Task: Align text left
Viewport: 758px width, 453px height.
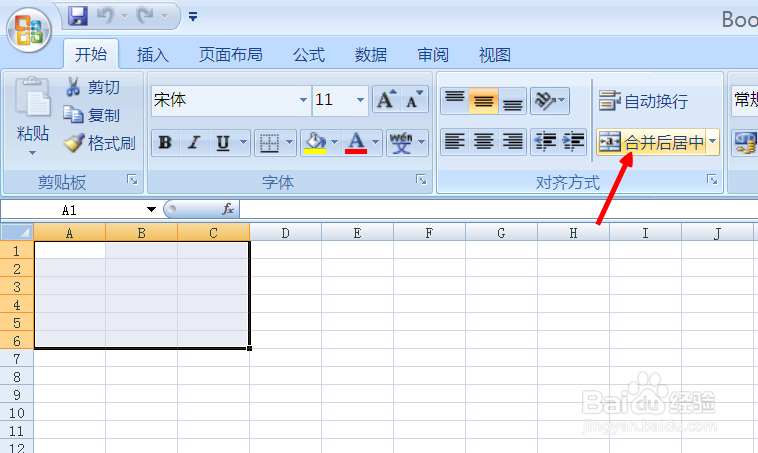Action: (x=454, y=141)
